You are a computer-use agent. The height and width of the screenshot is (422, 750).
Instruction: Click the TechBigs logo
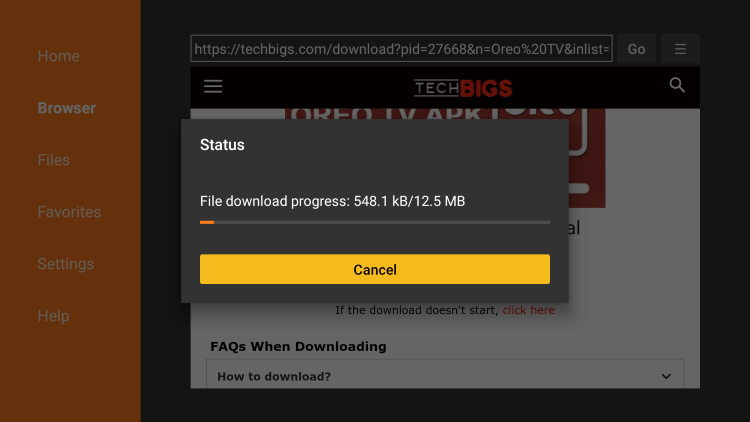(463, 88)
